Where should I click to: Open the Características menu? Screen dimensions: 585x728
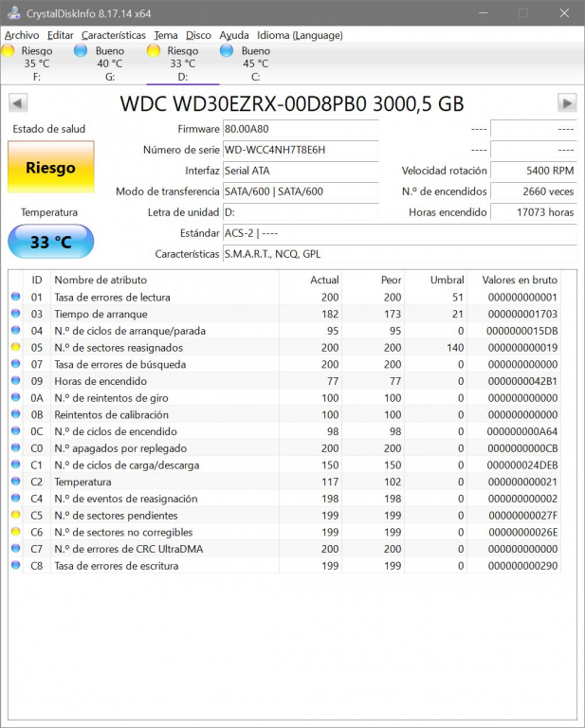point(114,35)
